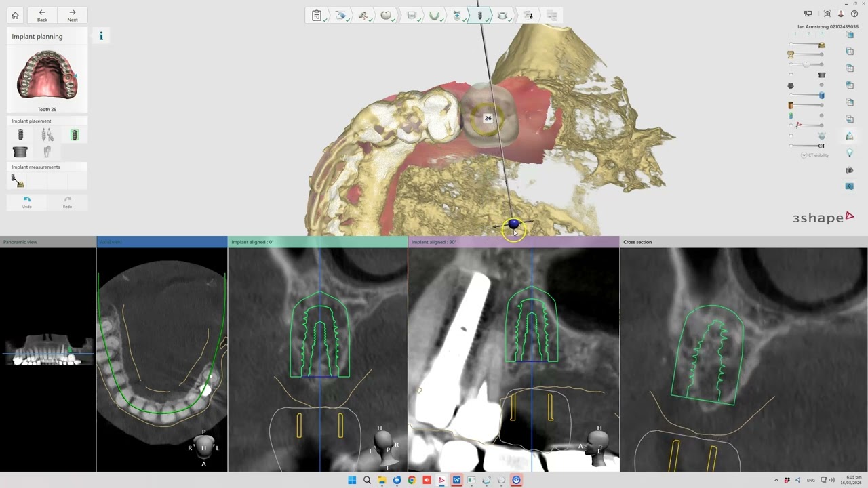868x488 pixels.
Task: Toggle the light bulb icon
Action: pyautogui.click(x=849, y=153)
